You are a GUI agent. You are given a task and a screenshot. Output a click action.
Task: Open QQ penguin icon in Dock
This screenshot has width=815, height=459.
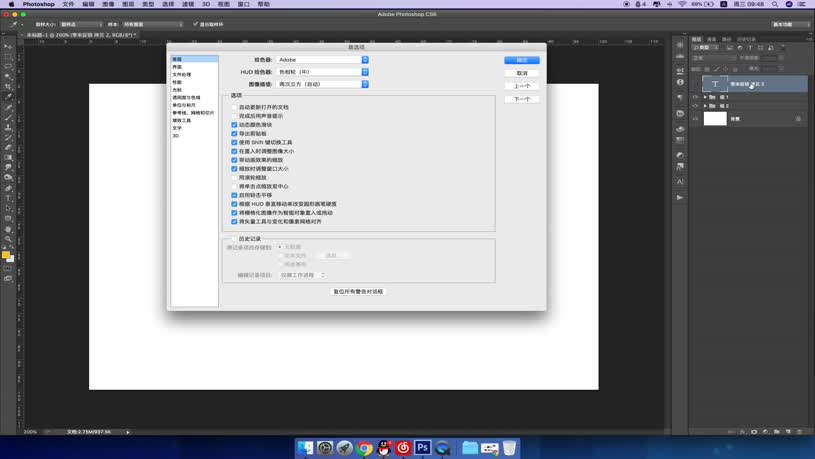384,448
